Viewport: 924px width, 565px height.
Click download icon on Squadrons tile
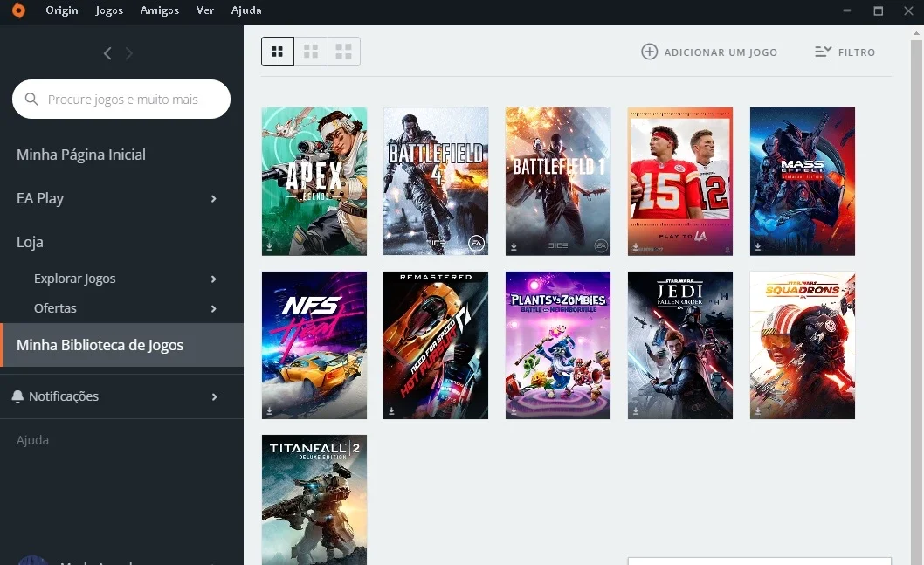click(758, 410)
